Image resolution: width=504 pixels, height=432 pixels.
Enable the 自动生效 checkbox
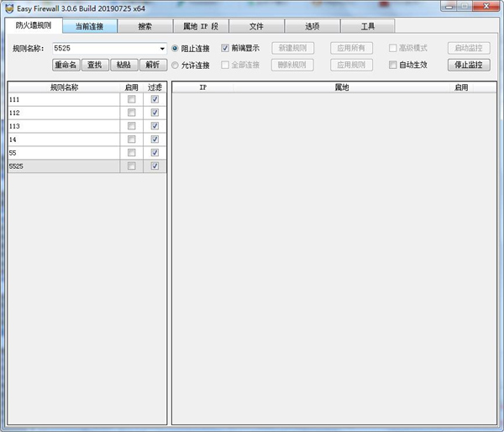pos(392,65)
